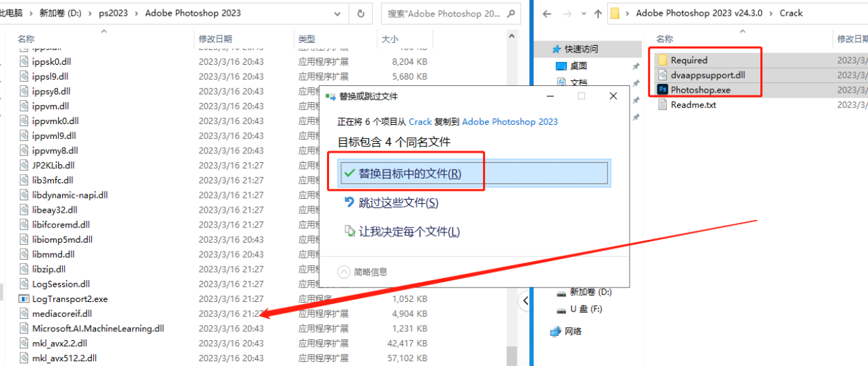The height and width of the screenshot is (366, 868).
Task: Select the LogTransport2.exe file icon
Action: click(24, 299)
